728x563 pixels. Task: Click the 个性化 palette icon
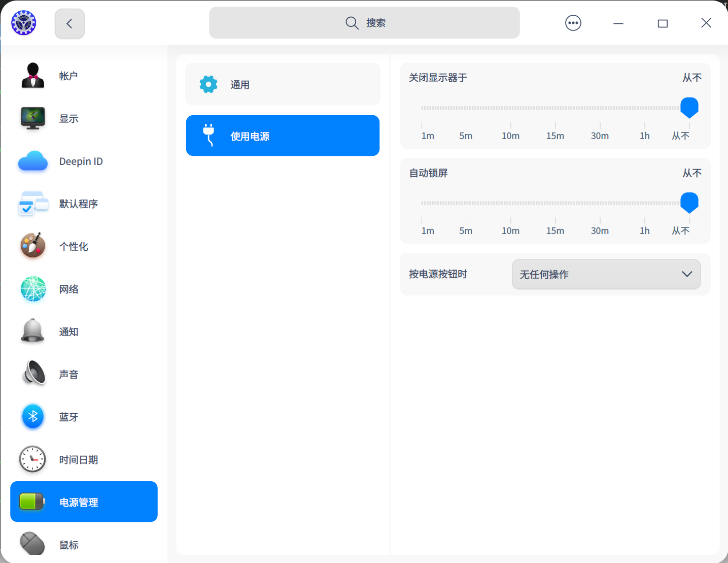point(33,246)
